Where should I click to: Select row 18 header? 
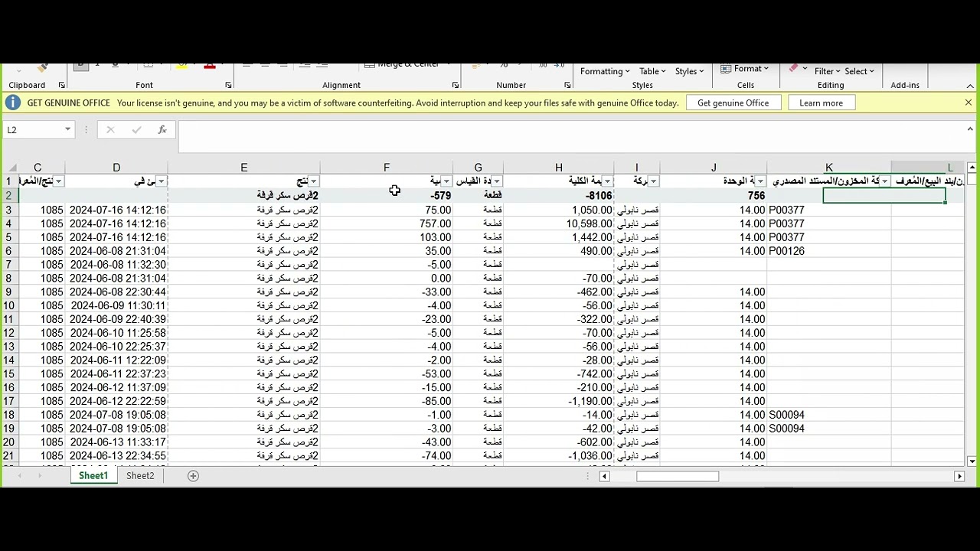click(9, 415)
